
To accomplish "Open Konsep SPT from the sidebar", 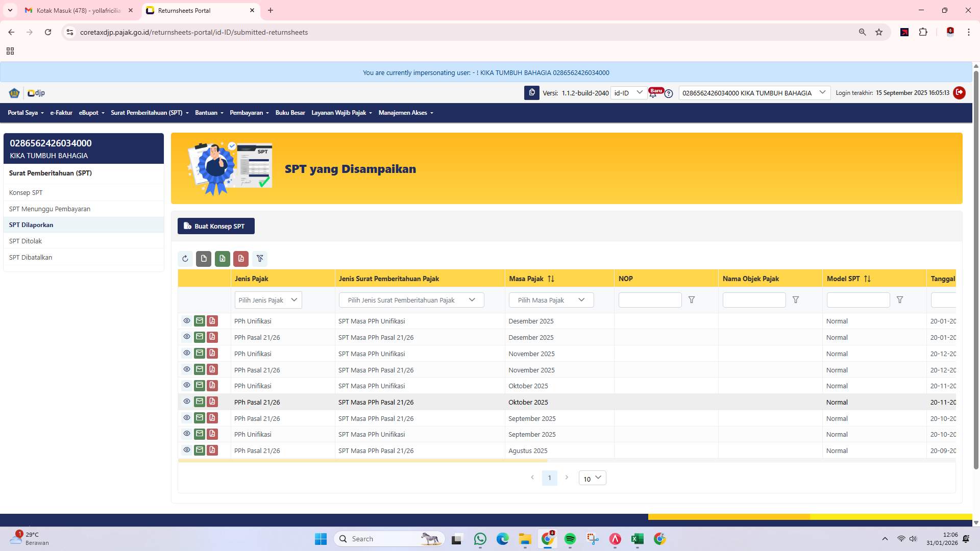I will [26, 192].
